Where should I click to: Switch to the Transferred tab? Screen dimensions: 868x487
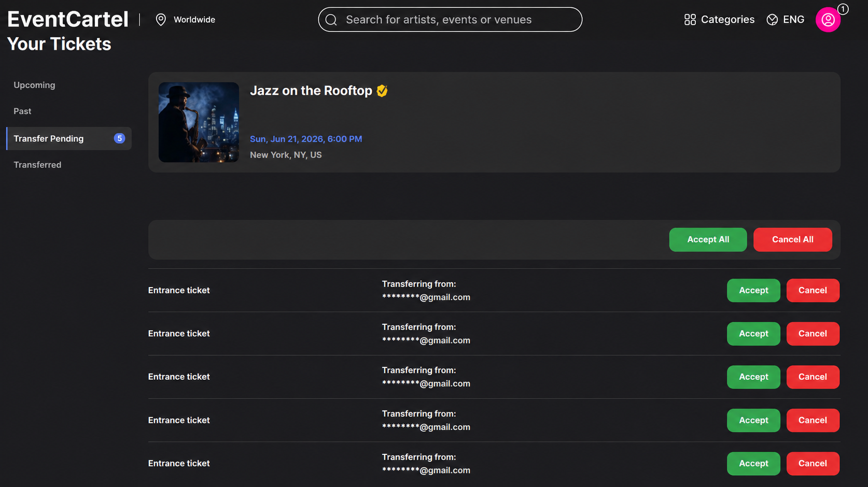[x=37, y=165]
